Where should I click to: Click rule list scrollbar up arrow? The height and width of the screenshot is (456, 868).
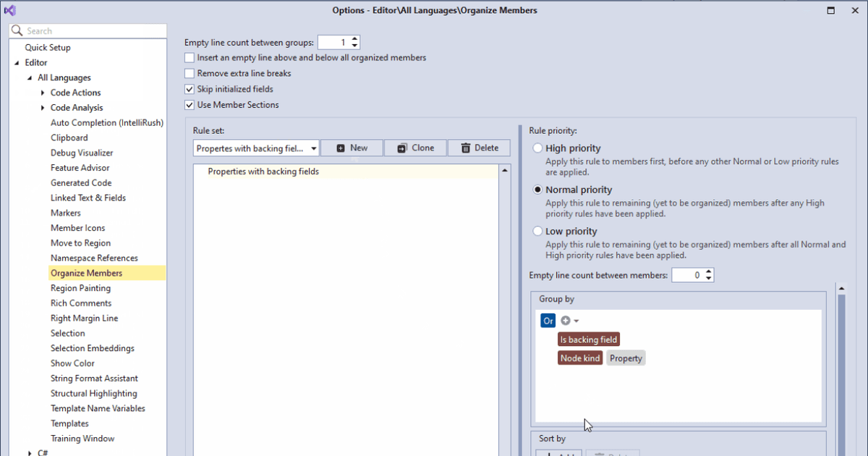pos(506,172)
